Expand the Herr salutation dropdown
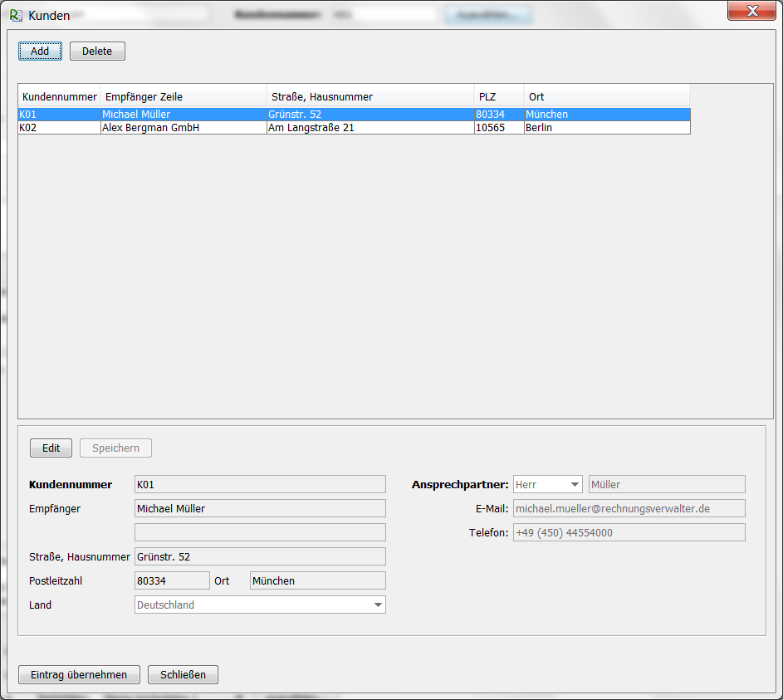783x700 pixels. pos(548,485)
